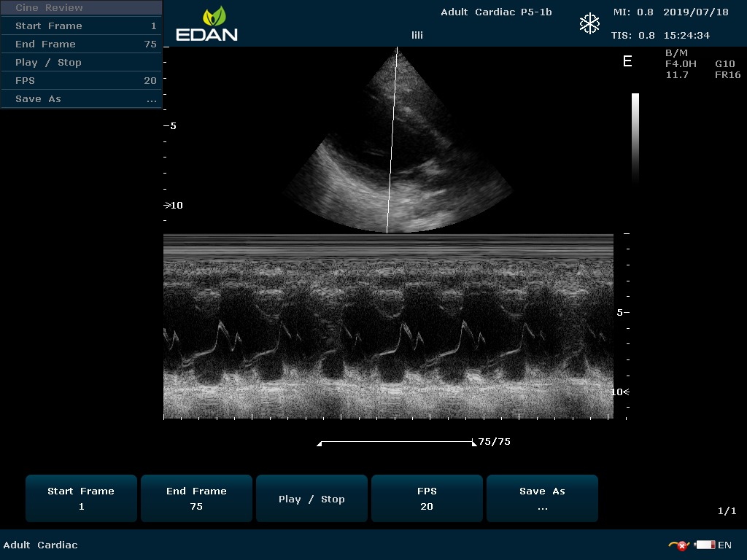The width and height of the screenshot is (747, 560).
Task: Select the left cine range marker
Action: (320, 443)
